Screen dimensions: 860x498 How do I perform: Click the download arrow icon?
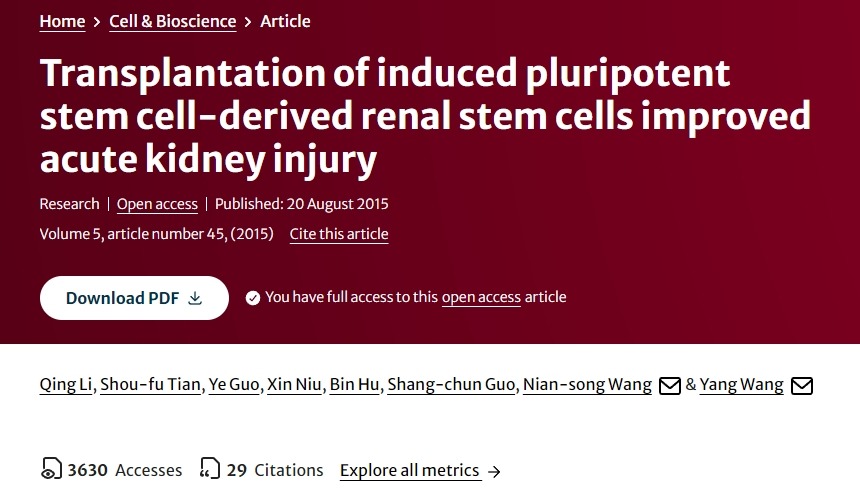[x=196, y=298]
